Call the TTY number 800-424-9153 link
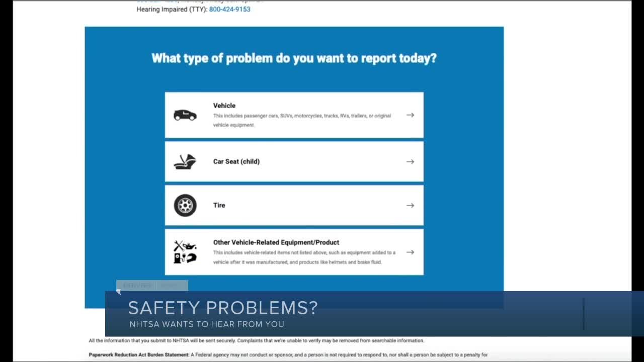The width and height of the screenshot is (644, 362). coord(229,9)
